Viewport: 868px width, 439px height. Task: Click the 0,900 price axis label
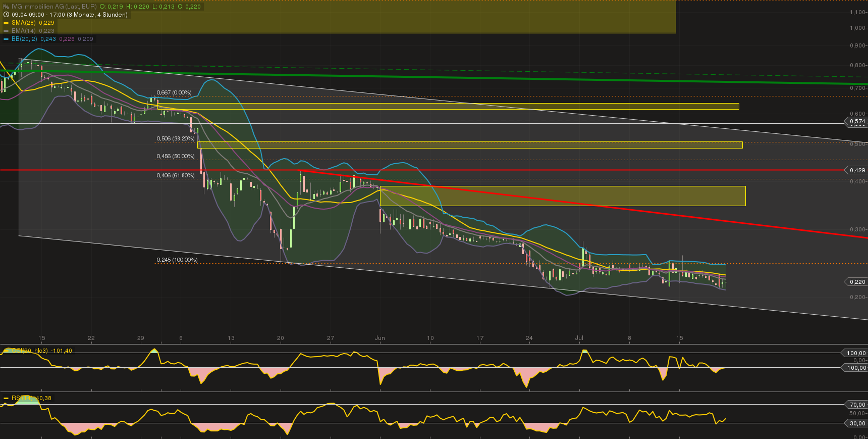tap(858, 45)
